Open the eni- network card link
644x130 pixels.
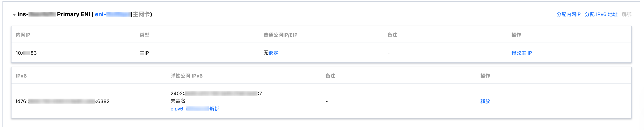click(x=112, y=14)
